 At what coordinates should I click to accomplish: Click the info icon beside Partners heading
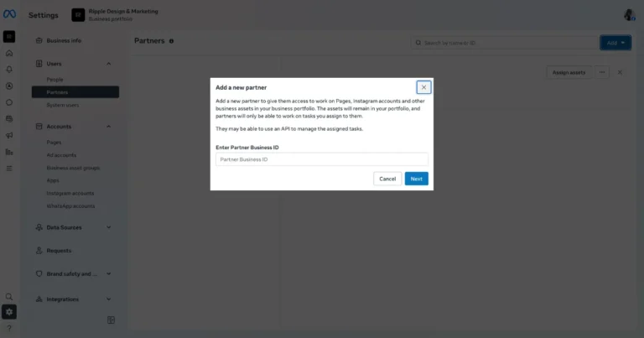171,41
